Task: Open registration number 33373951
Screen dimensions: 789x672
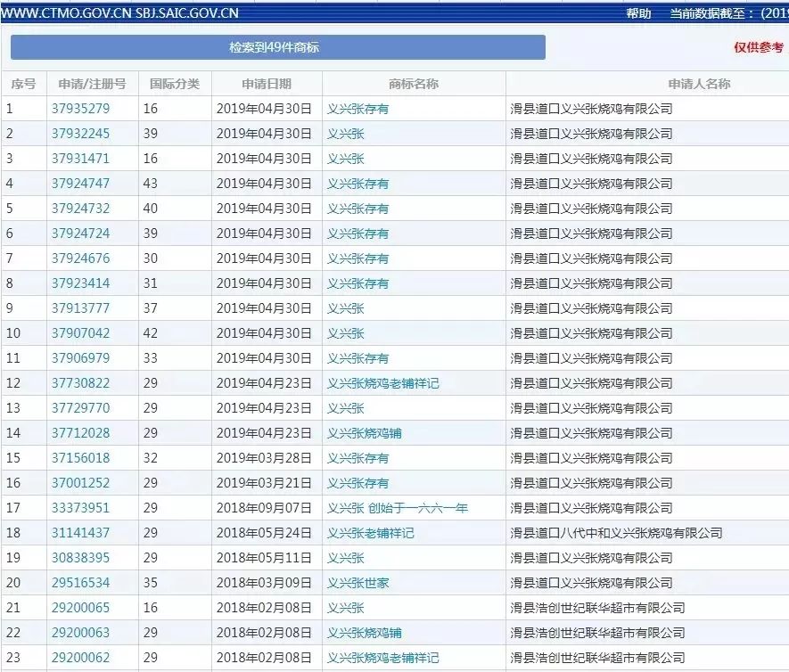Action: click(x=80, y=508)
